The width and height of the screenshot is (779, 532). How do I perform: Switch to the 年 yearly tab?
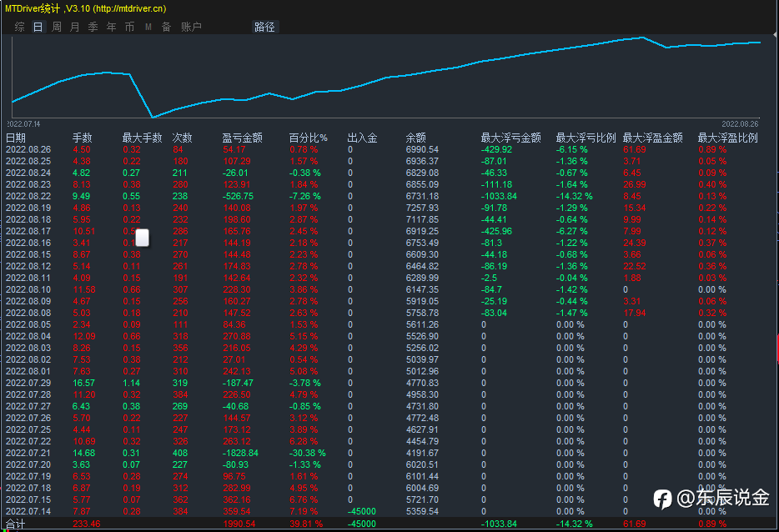(x=111, y=27)
